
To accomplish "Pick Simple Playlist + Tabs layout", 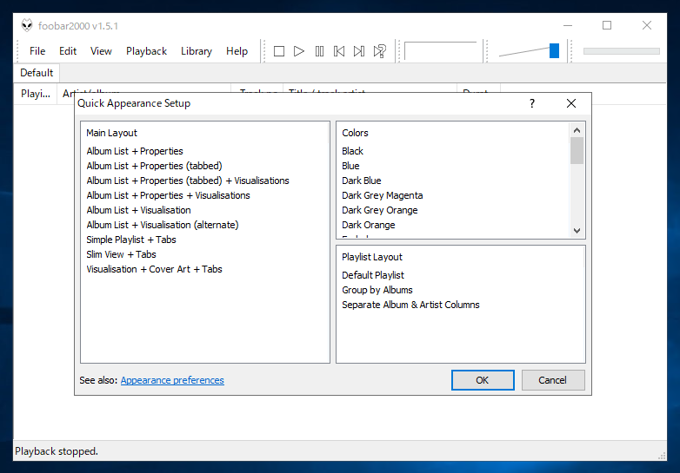I will 131,240.
